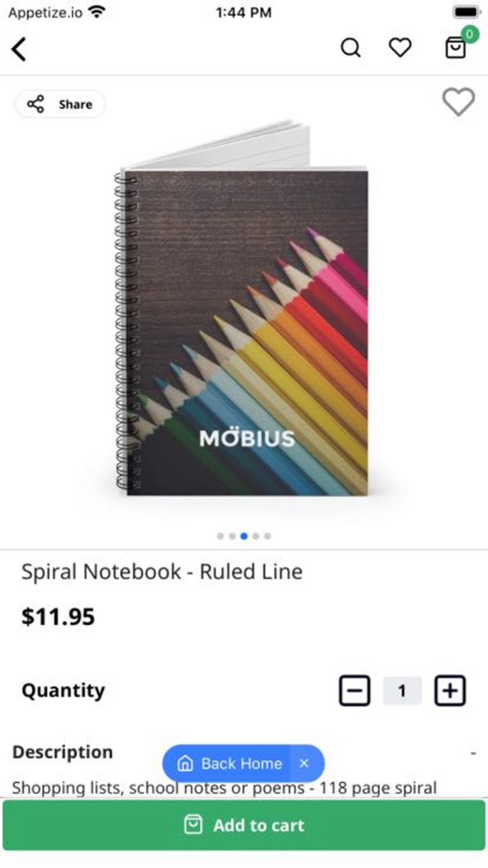Open the shopping cart icon with the 0 badge

coord(457,47)
